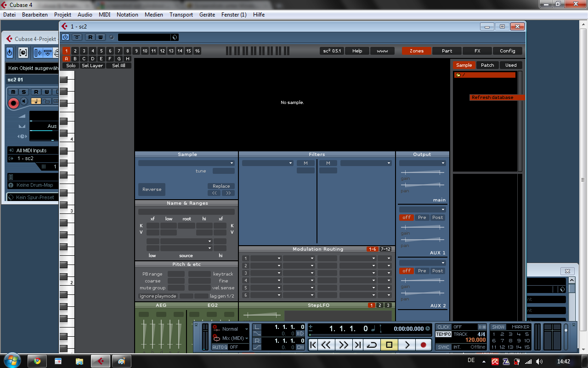The width and height of the screenshot is (588, 368).
Task: Click the track preset icon beside Kein Spur-Preset
Action: [x=11, y=197]
